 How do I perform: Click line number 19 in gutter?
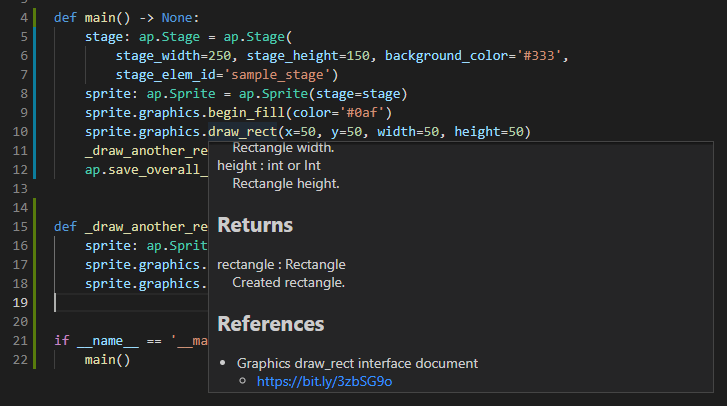tap(20, 303)
